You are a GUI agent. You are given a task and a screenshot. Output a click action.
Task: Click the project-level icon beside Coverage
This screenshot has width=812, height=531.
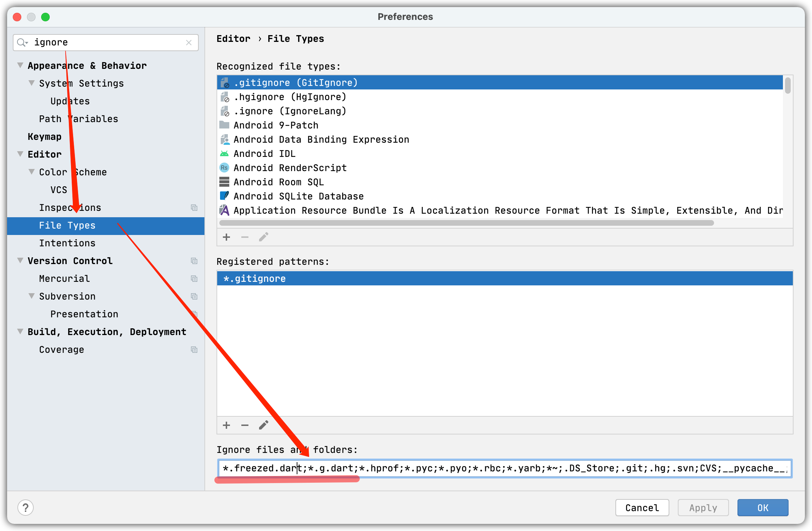click(194, 350)
